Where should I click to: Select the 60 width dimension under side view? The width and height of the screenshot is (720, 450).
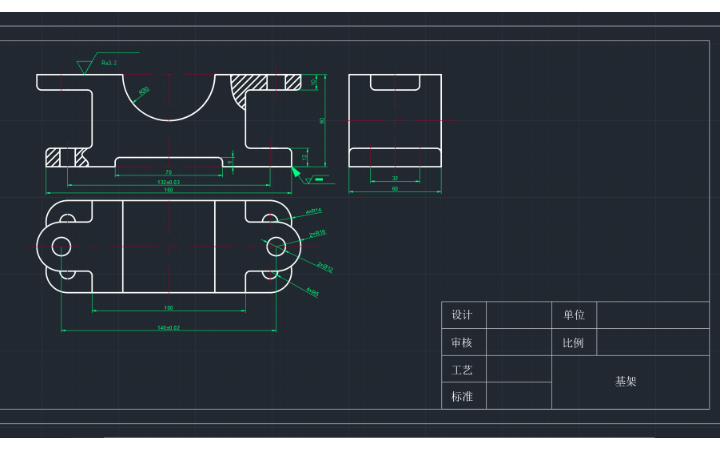click(394, 188)
